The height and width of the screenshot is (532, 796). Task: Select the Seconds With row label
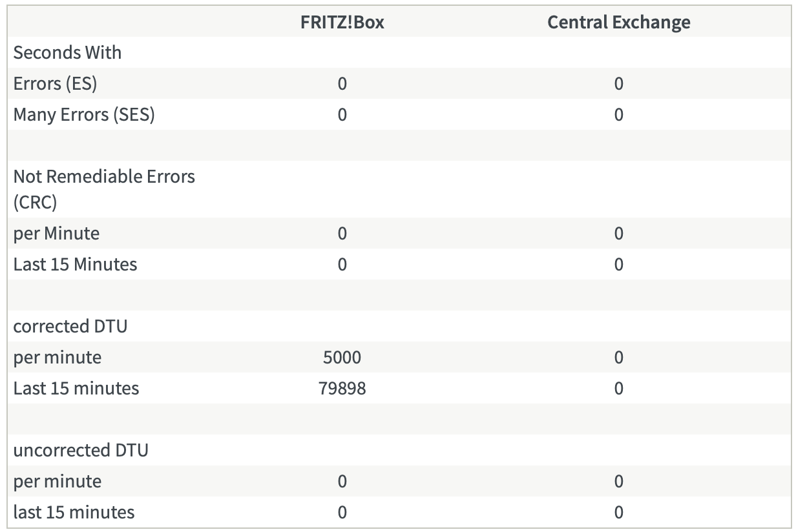tap(67, 53)
